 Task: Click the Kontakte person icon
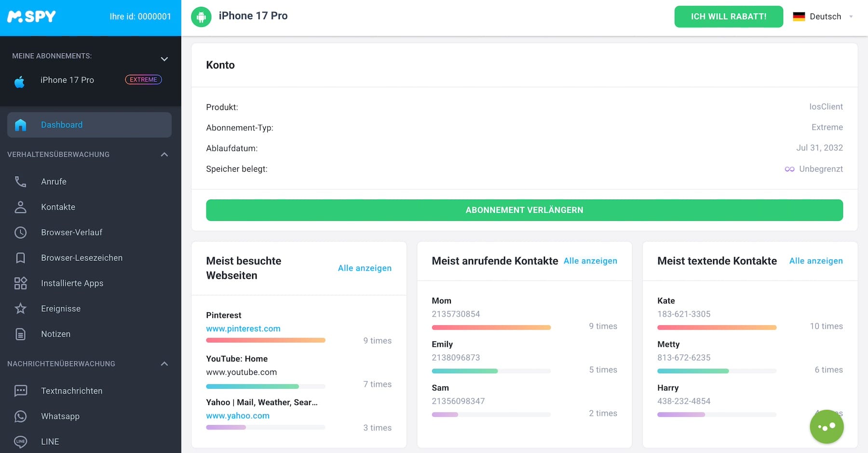(x=20, y=207)
